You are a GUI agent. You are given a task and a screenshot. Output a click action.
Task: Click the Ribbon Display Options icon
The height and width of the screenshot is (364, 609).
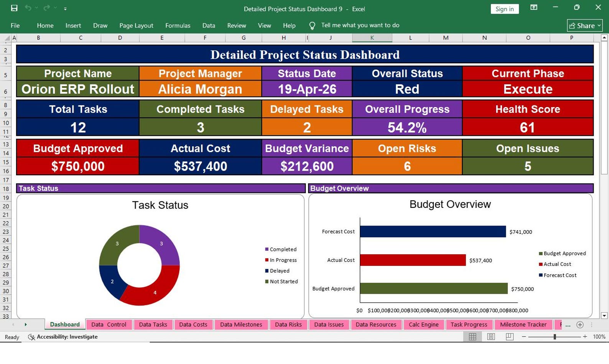(x=533, y=7)
